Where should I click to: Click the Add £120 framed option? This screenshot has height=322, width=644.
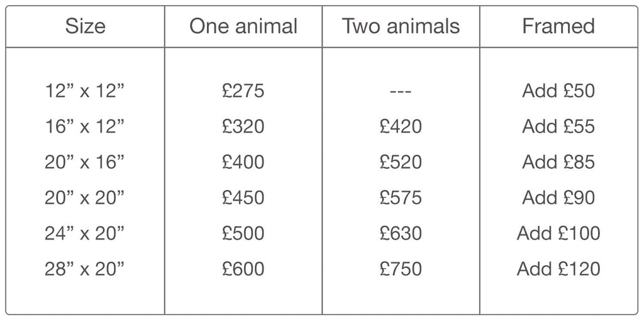point(558,270)
